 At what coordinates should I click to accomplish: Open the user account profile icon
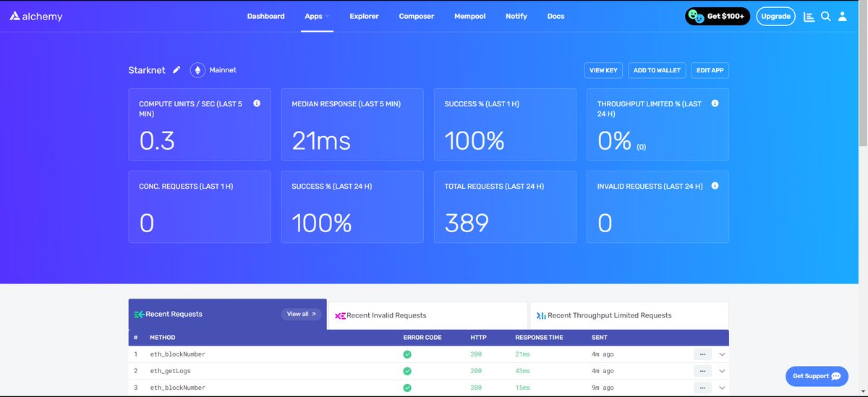[842, 16]
